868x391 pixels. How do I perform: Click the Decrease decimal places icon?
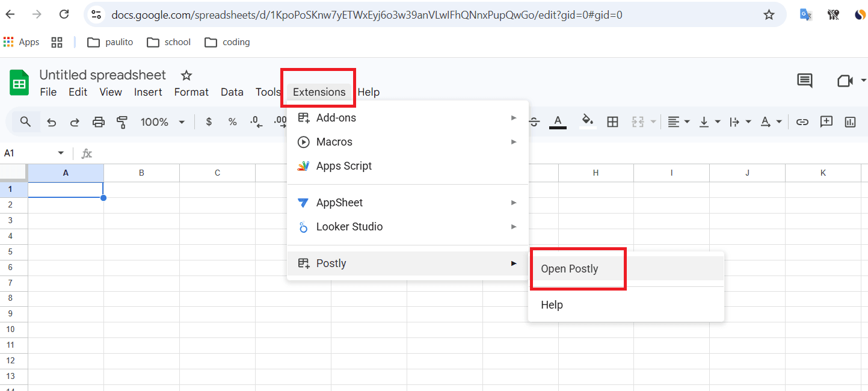point(256,122)
